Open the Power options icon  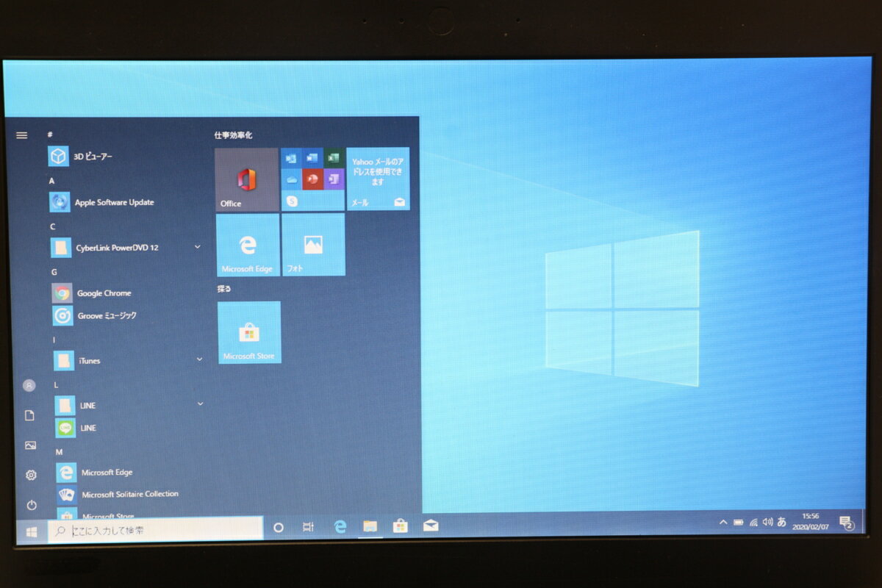[32, 505]
